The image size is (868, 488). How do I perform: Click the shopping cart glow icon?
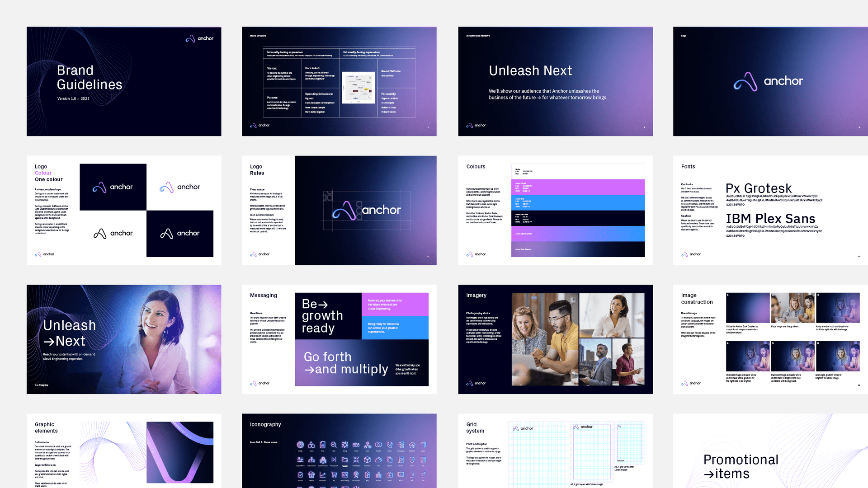click(334, 474)
